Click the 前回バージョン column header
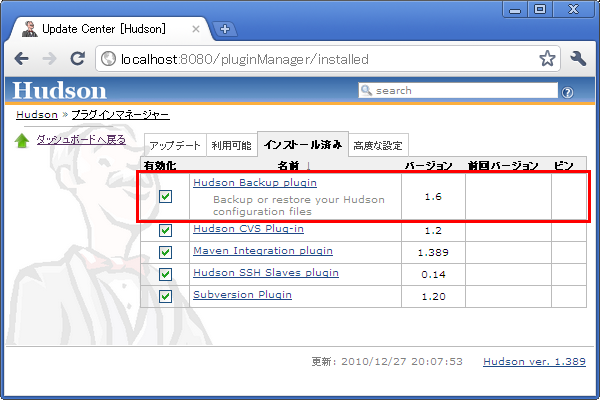Image resolution: width=600 pixels, height=400 pixels. coord(503,166)
